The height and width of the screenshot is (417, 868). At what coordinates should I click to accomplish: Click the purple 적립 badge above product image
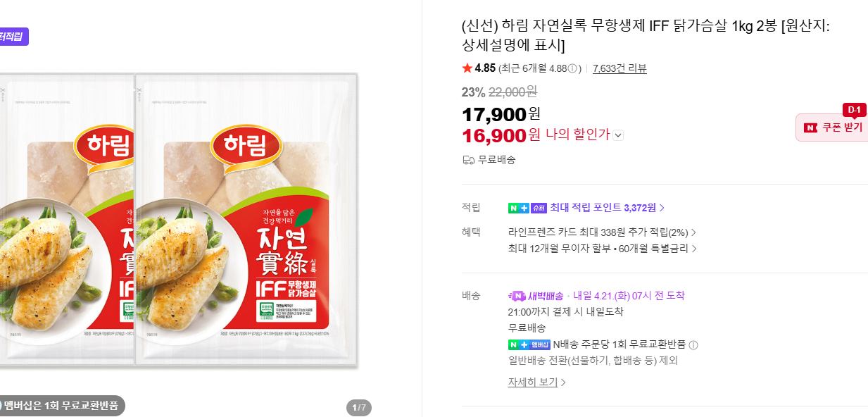13,37
